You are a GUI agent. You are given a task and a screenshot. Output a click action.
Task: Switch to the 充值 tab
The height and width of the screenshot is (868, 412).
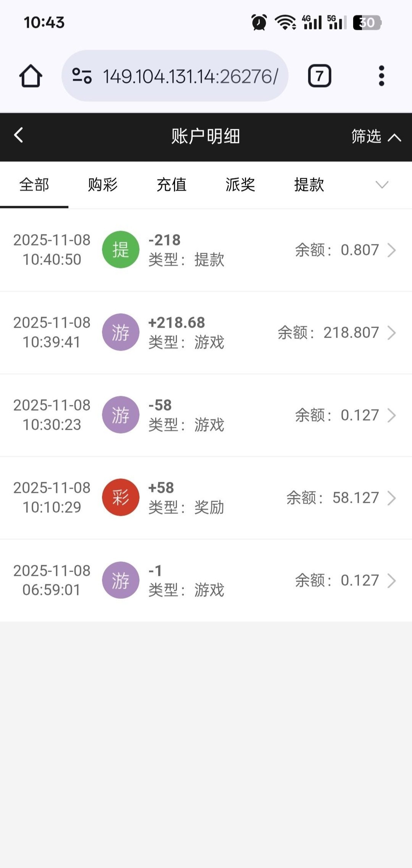click(x=171, y=185)
